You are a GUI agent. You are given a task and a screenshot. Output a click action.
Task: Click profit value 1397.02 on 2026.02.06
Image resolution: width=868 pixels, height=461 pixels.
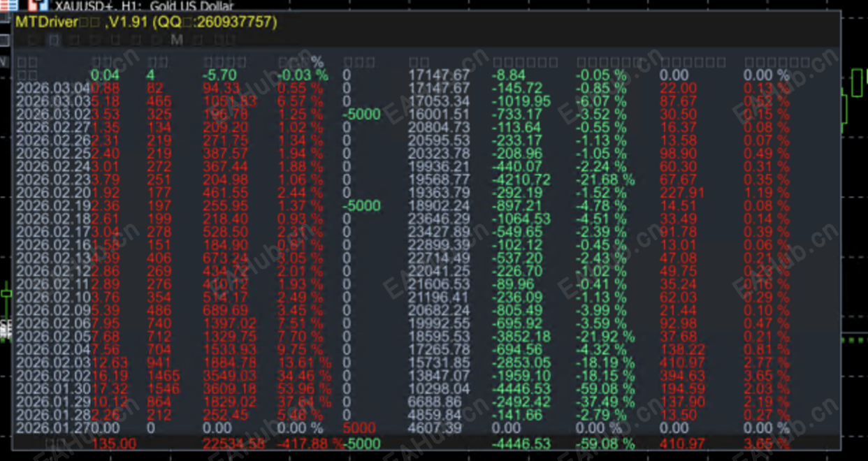pyautogui.click(x=230, y=323)
